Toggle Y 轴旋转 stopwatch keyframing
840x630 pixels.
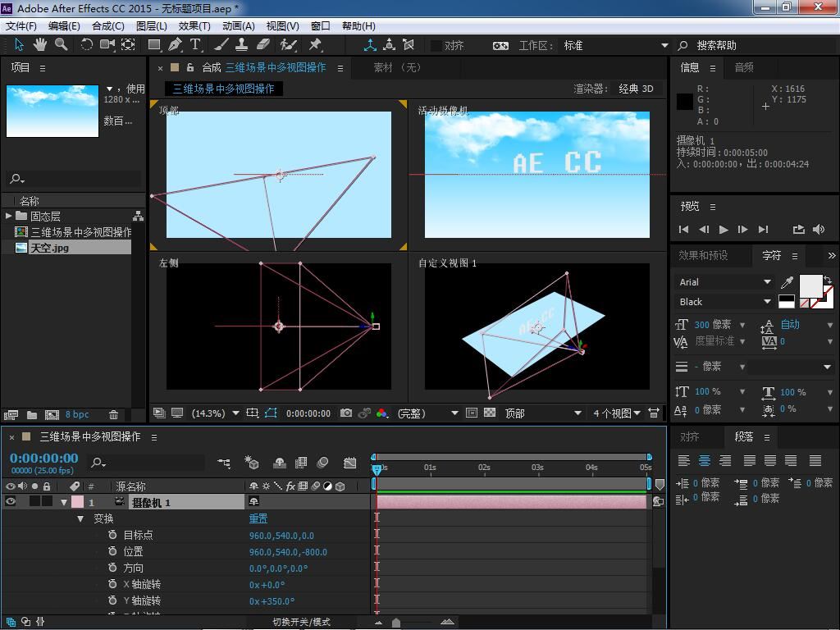pyautogui.click(x=112, y=600)
